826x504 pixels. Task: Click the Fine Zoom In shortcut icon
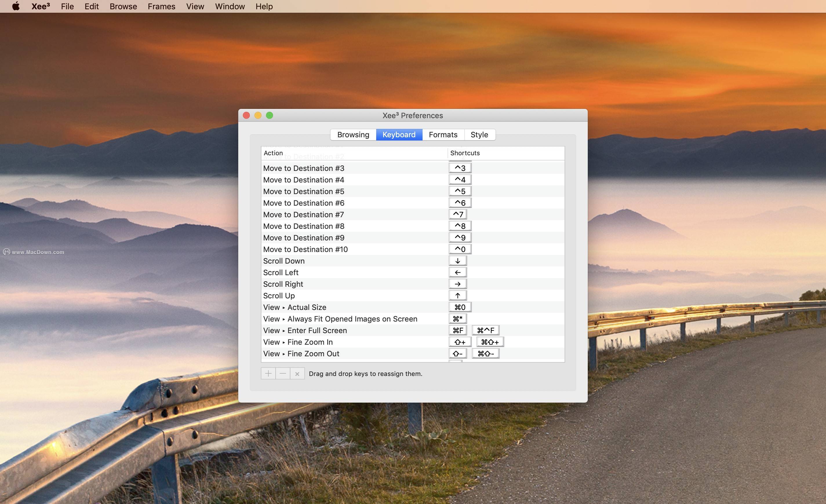[459, 341]
